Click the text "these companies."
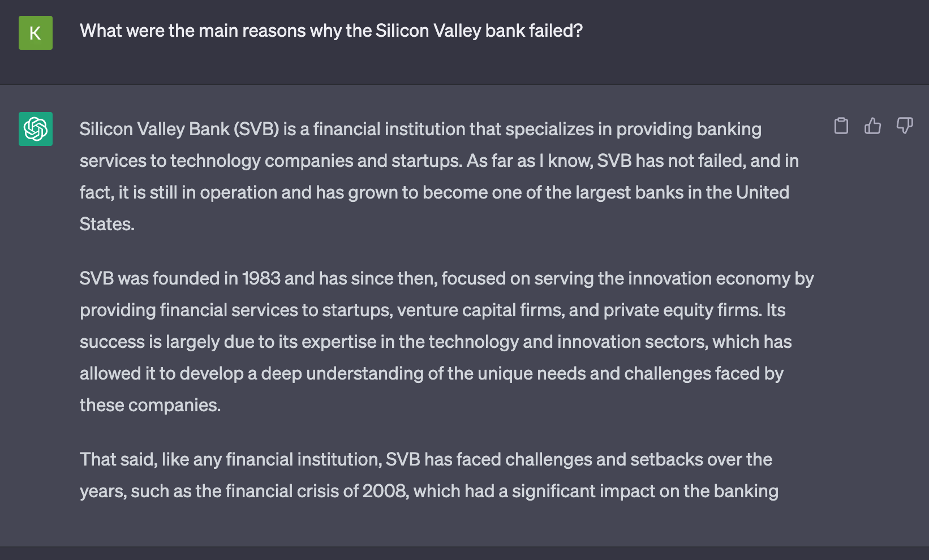 (x=150, y=405)
